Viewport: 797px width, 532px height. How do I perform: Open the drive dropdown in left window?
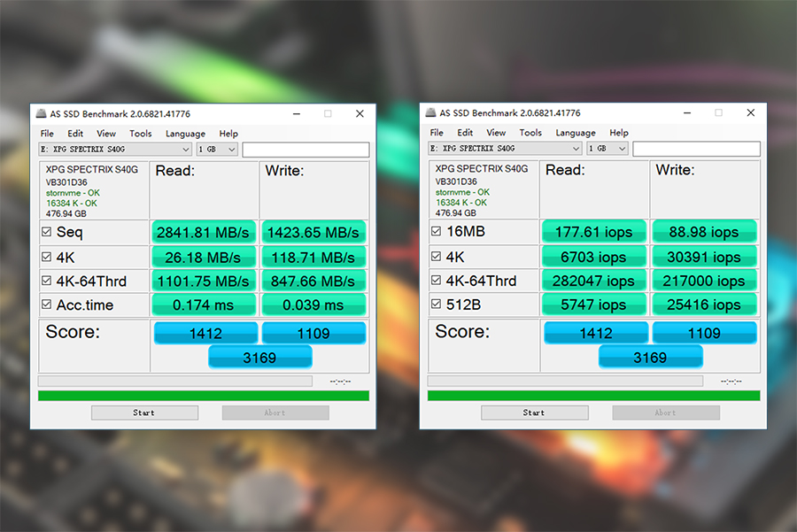(x=115, y=150)
